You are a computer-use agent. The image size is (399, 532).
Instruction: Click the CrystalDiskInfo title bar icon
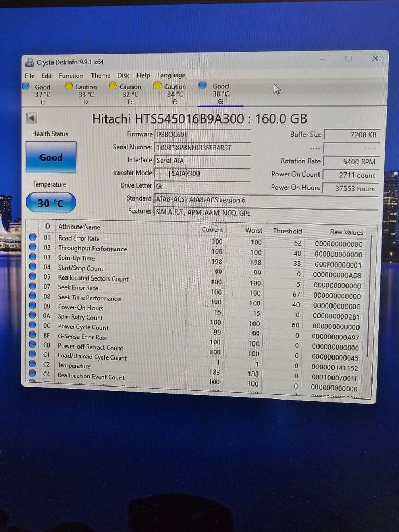(x=30, y=62)
